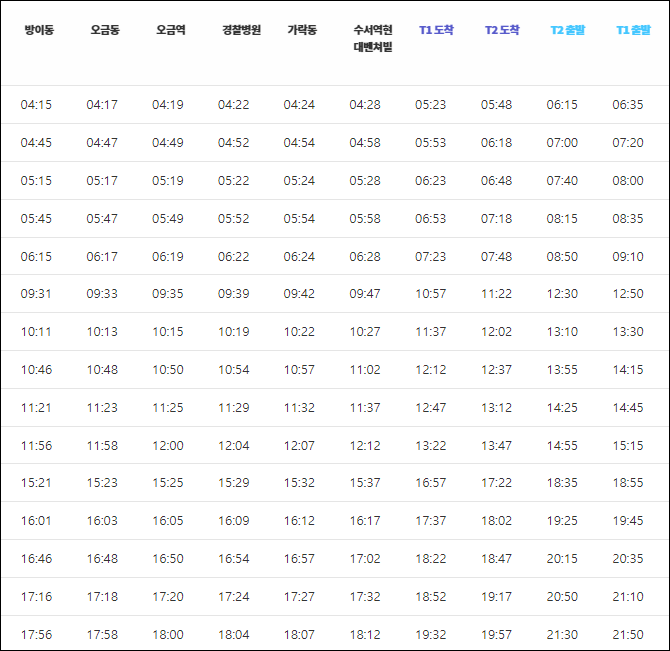Select the 11:56 방이동 departure
Screen dimensions: 670x651
pyautogui.click(x=36, y=446)
